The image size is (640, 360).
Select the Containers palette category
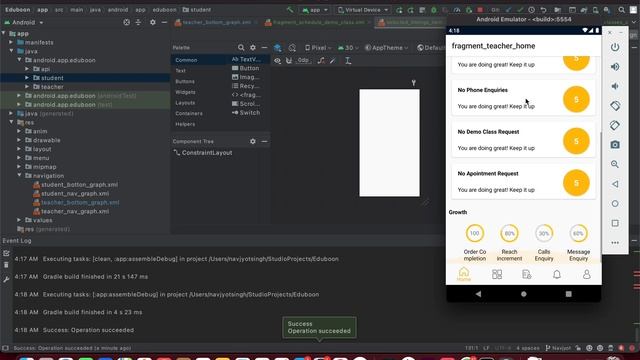pos(189,113)
